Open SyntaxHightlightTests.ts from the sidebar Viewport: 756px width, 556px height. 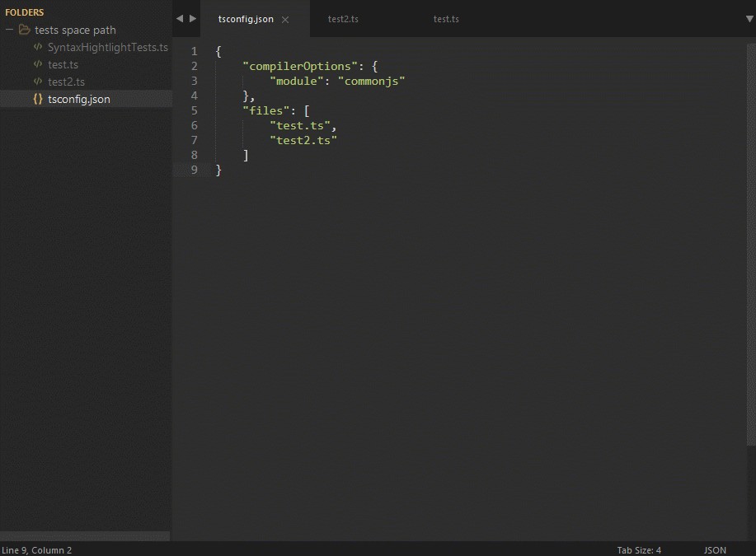(107, 47)
